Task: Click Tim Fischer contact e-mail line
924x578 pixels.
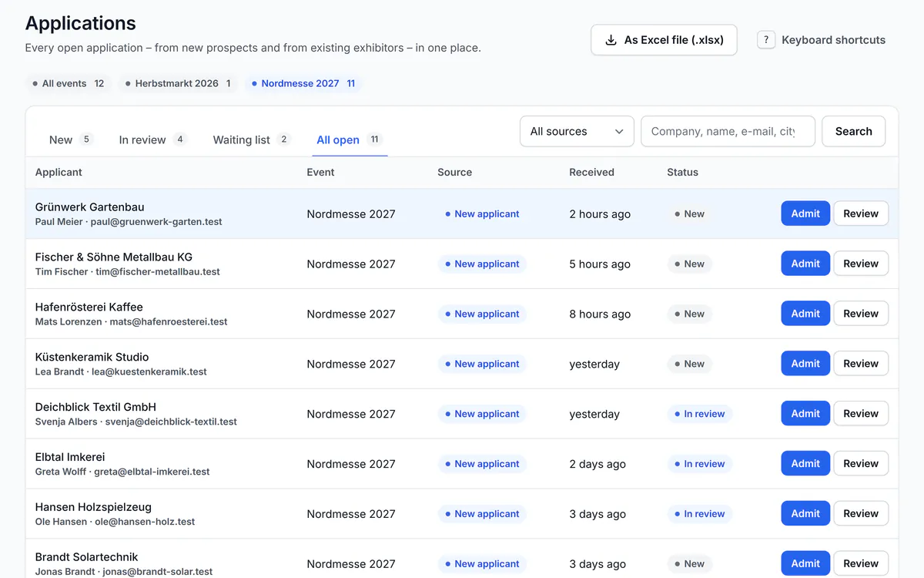Action: tap(128, 272)
